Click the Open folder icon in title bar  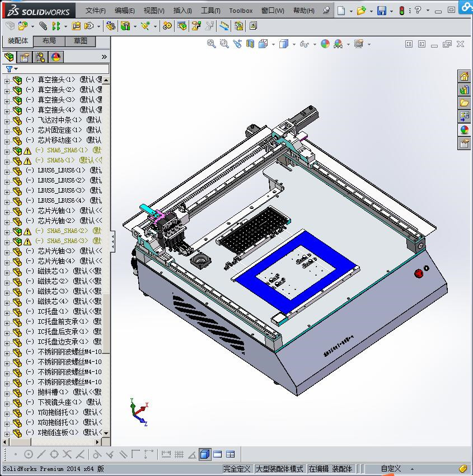pos(361,11)
